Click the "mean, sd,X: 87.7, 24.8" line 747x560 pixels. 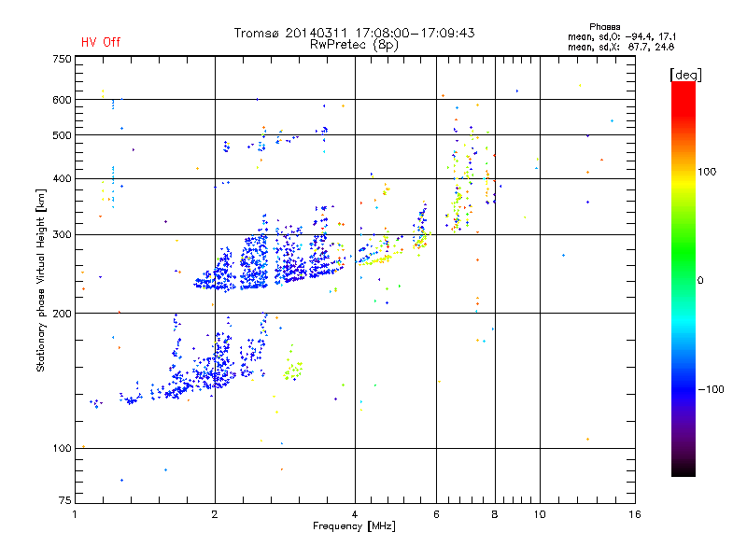point(621,47)
